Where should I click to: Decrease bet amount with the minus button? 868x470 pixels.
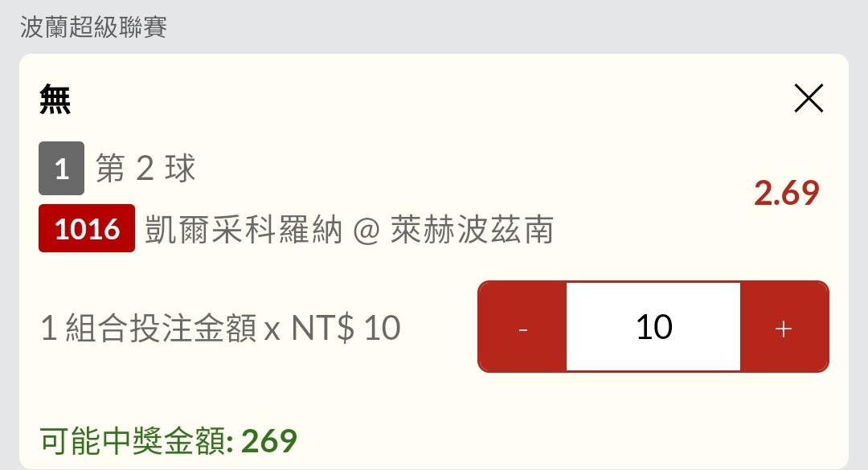pos(523,327)
